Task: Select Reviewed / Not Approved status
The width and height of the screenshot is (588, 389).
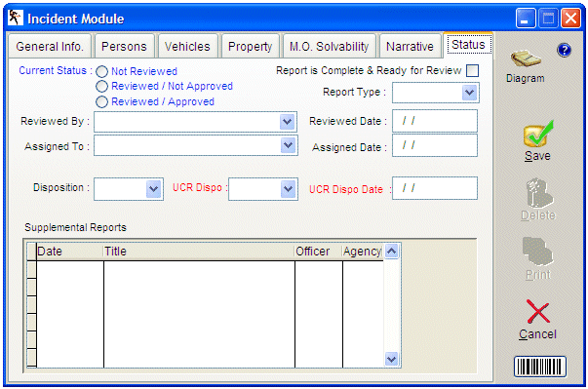Action: pyautogui.click(x=101, y=86)
